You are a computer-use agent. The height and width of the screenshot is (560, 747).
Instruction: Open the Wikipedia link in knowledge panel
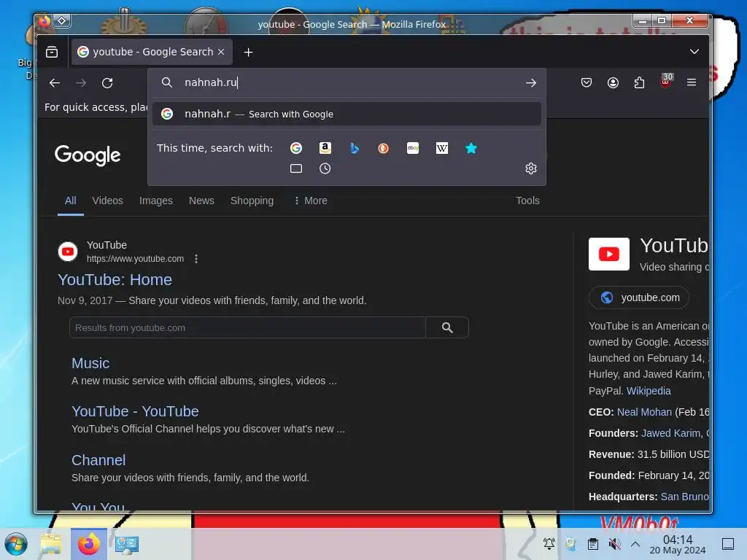(x=649, y=391)
